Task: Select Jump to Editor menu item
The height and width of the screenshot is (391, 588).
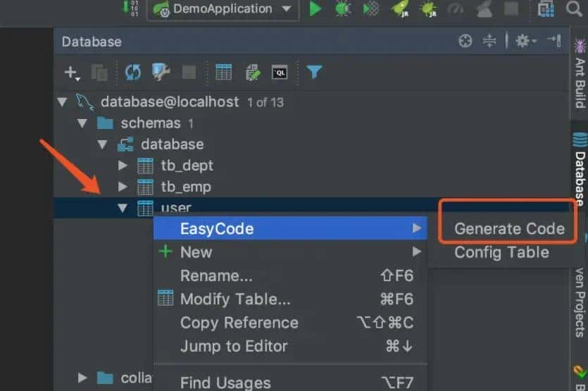Action: pyautogui.click(x=290, y=346)
